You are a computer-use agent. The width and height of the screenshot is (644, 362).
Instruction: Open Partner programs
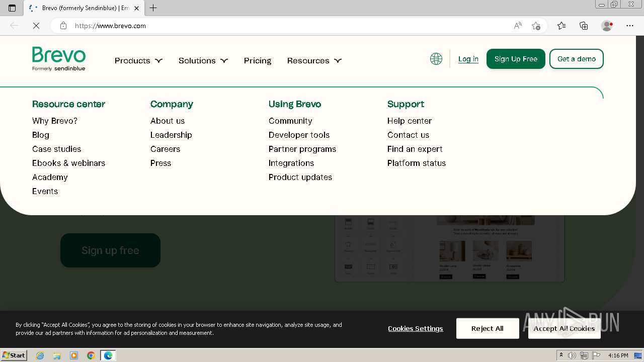coord(302,149)
